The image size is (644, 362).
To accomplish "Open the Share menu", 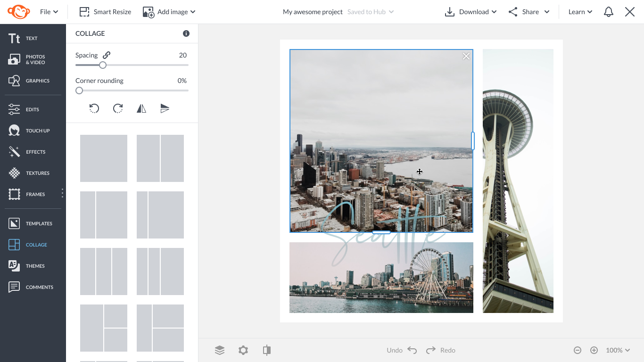I will point(529,12).
